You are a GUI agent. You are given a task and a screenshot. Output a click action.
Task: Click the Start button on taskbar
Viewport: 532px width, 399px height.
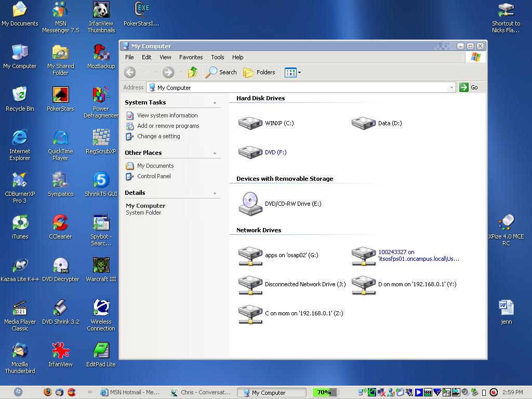pyautogui.click(x=18, y=392)
